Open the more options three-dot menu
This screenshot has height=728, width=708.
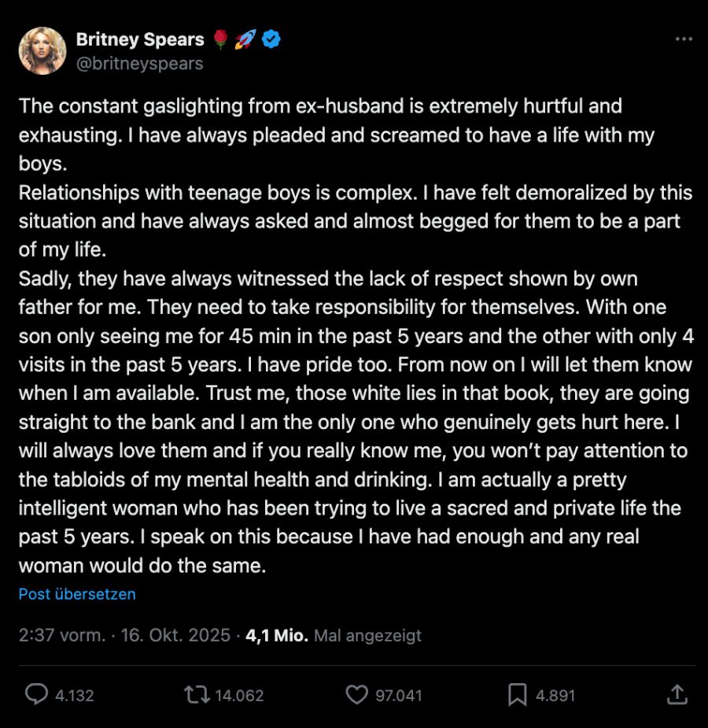coord(684,39)
